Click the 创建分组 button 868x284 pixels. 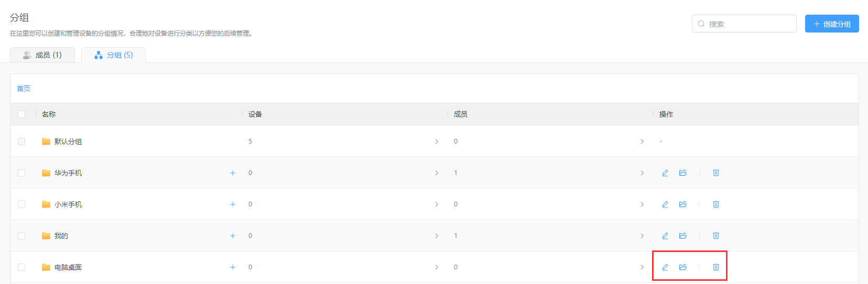coord(832,24)
